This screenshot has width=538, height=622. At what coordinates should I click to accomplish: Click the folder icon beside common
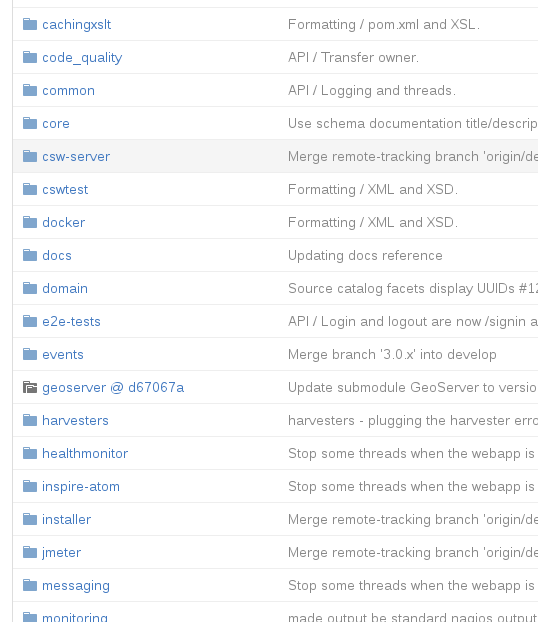coord(30,90)
